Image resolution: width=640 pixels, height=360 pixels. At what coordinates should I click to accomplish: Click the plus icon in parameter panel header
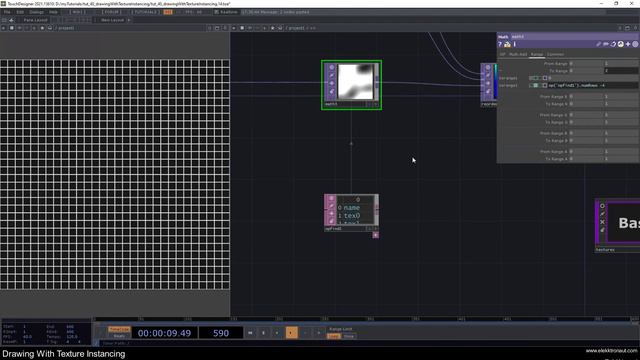pos(628,44)
